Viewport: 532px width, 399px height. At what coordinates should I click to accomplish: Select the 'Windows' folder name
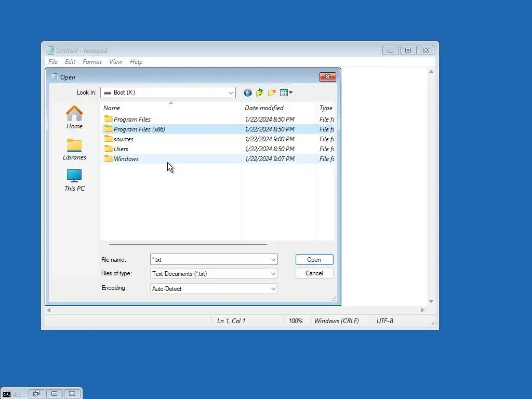126,159
